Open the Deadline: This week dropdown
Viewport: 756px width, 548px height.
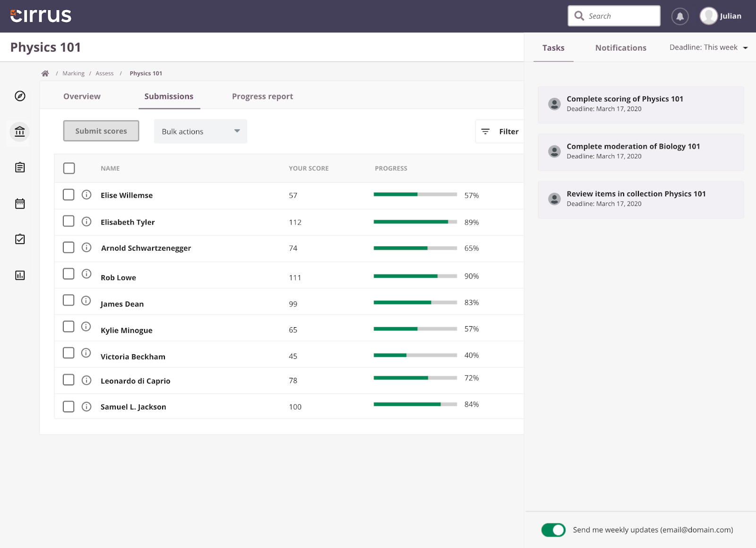708,48
